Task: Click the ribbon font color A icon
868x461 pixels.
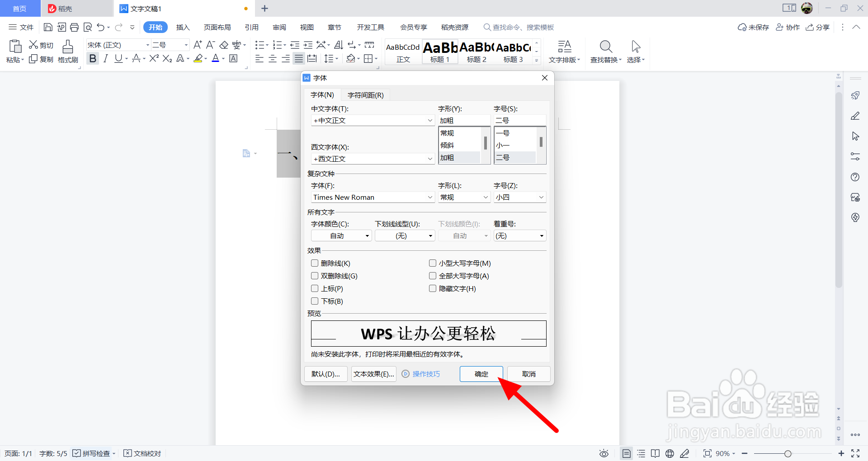Action: click(x=216, y=59)
